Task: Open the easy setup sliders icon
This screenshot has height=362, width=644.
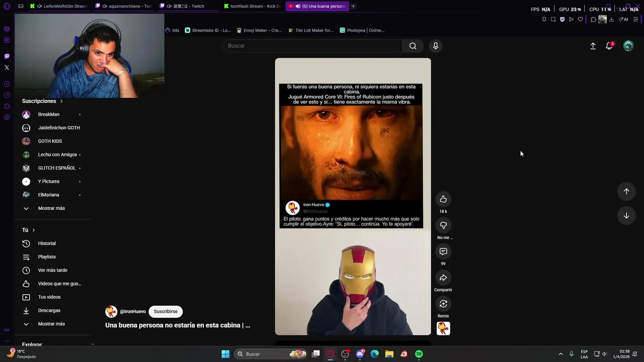Action: pyautogui.click(x=636, y=19)
